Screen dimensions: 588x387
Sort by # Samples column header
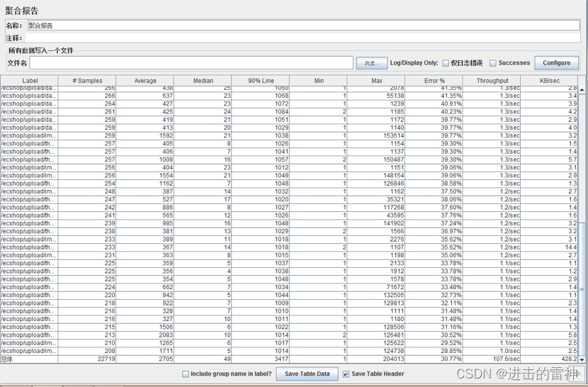pos(87,81)
